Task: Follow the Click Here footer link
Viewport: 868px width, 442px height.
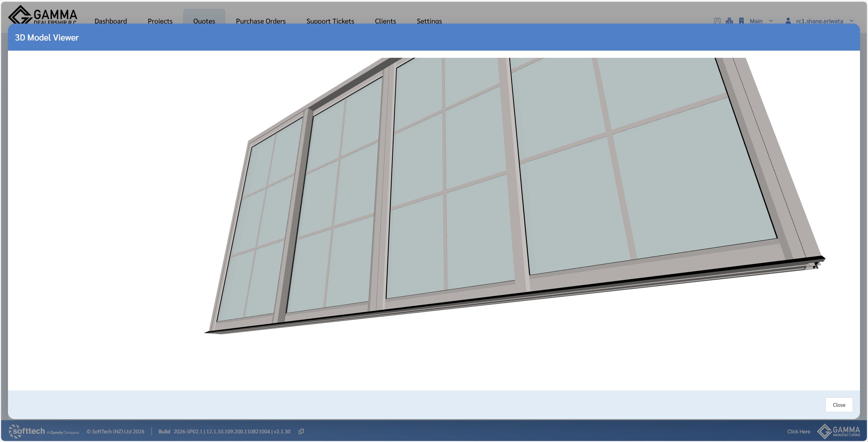Action: (798, 431)
